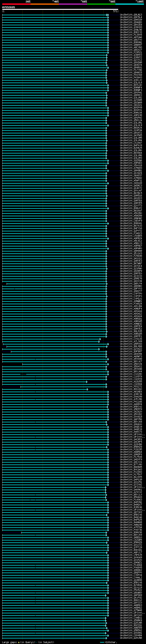Open hit UniRef100_A6SAE6
This screenshot has height=644, width=146.
coord(131,392)
